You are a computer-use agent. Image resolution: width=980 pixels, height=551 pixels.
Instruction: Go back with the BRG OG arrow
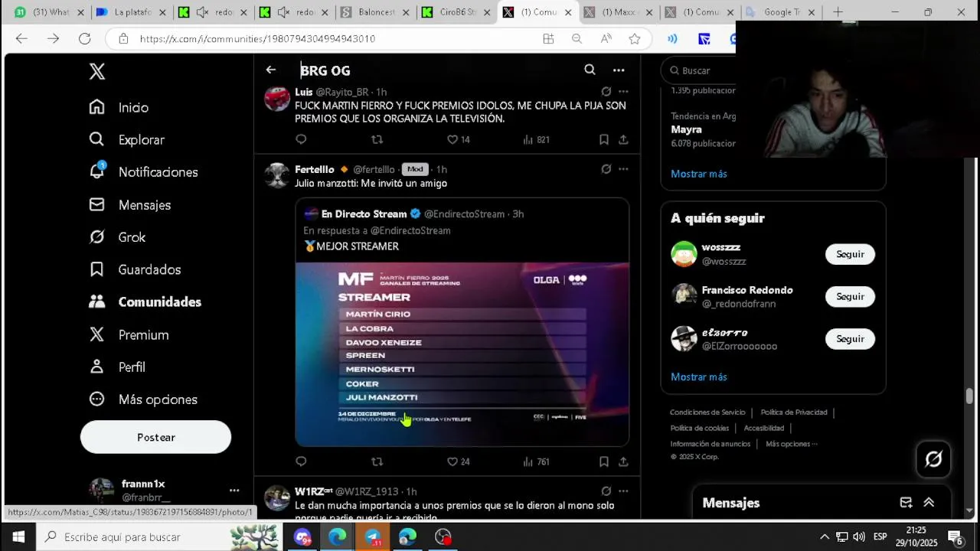tap(271, 70)
